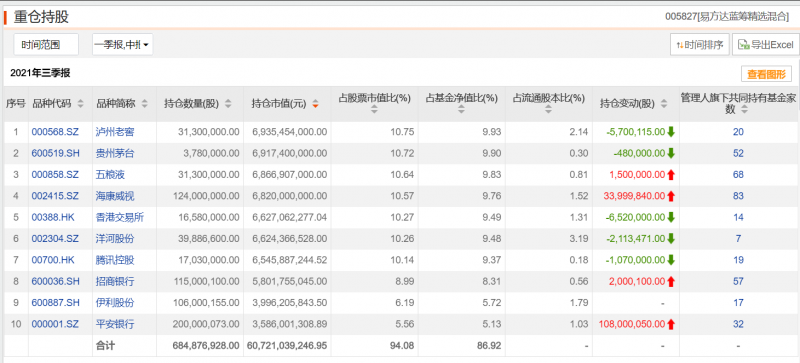Open 贵州茅台 stock name link
The height and width of the screenshot is (363, 800).
(x=115, y=153)
